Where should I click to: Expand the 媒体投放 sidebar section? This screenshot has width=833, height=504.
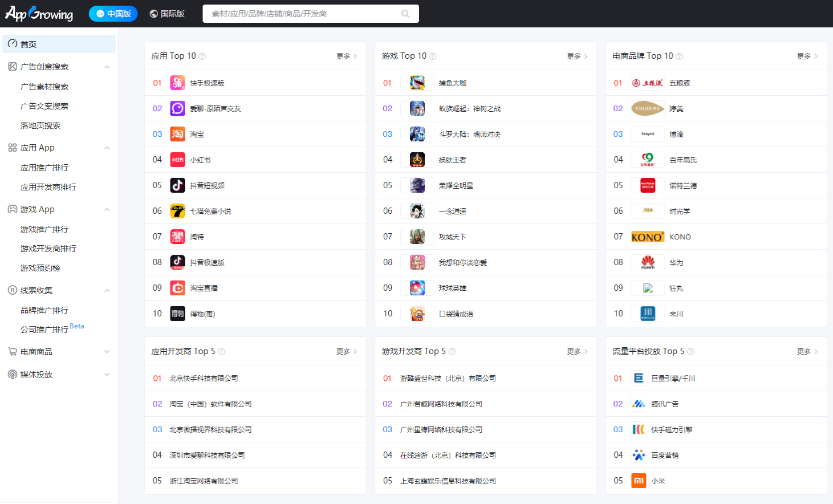107,375
